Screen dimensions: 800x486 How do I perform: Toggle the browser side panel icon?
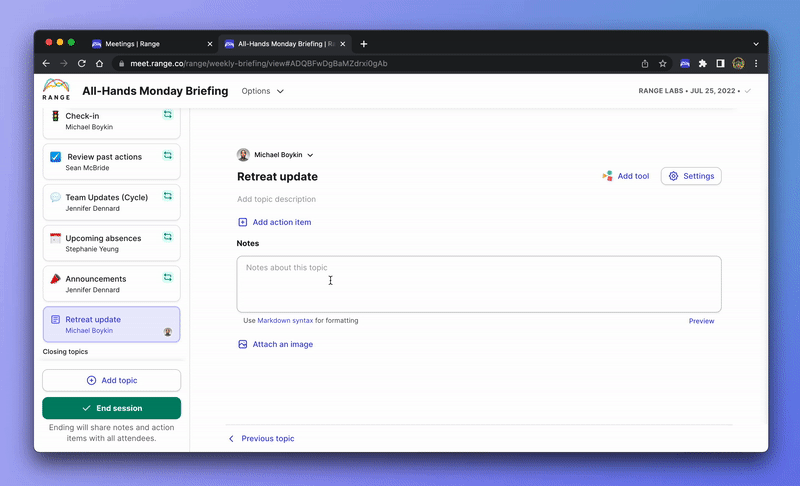[x=720, y=63]
